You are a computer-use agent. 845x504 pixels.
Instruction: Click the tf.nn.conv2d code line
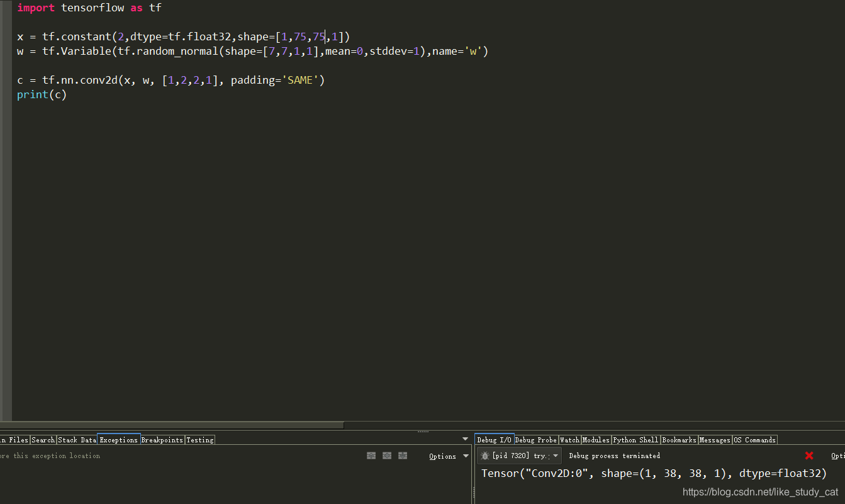click(x=171, y=80)
